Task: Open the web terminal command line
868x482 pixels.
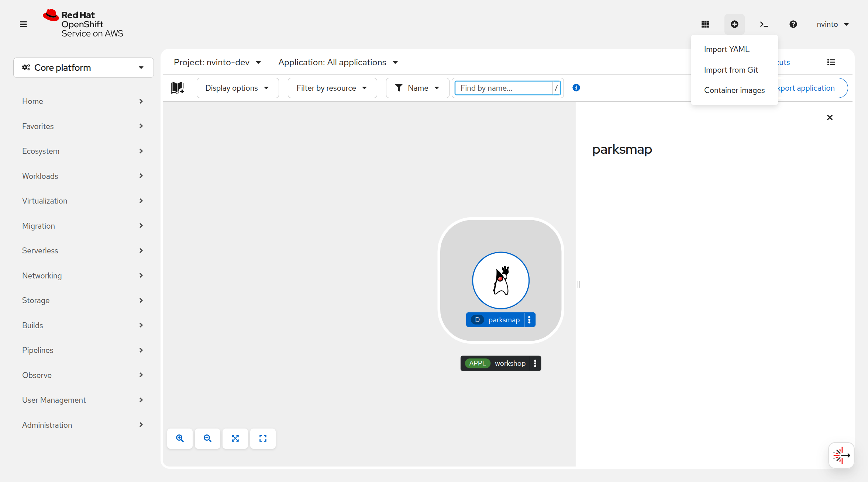Action: point(764,24)
